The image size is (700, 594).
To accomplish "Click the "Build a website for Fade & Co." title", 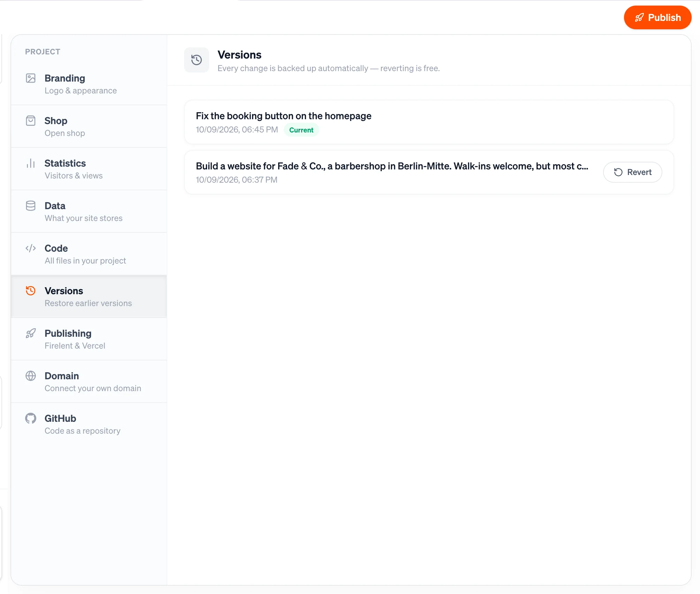I will tap(392, 166).
